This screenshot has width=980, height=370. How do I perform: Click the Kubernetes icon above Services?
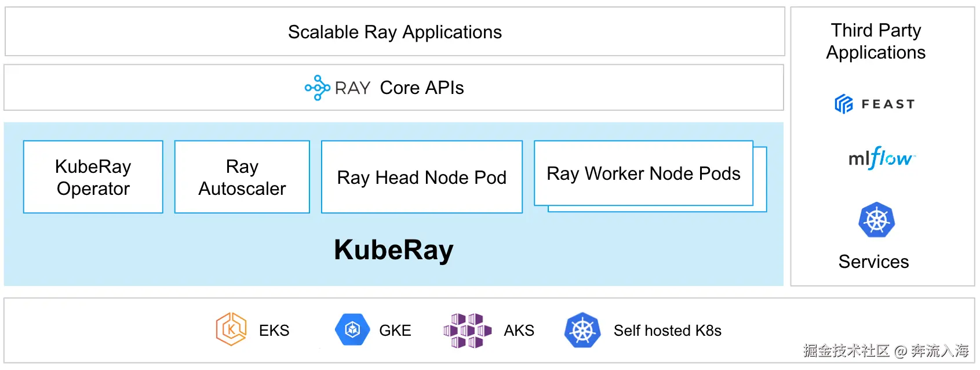click(x=876, y=220)
